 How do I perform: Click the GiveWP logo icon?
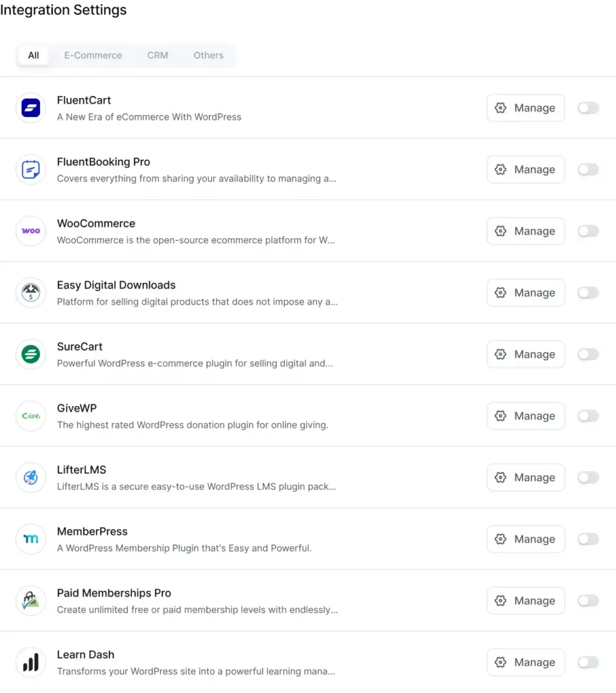(30, 416)
